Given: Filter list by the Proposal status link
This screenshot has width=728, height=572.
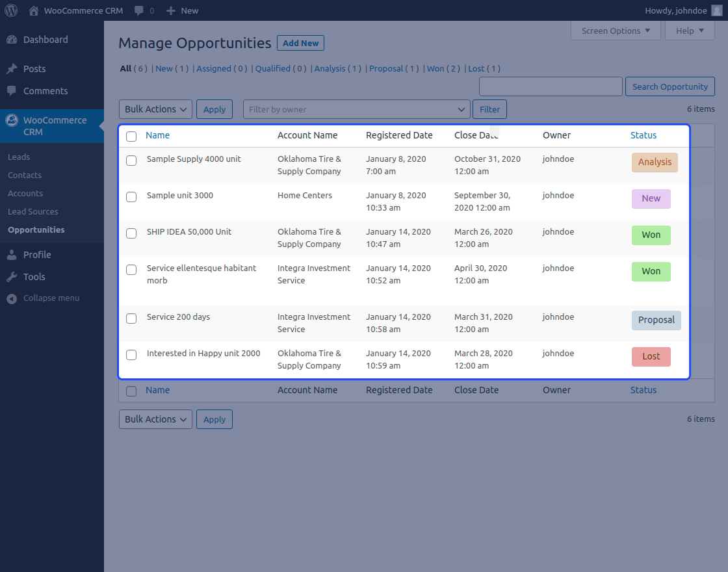Looking at the screenshot, I should (x=386, y=69).
